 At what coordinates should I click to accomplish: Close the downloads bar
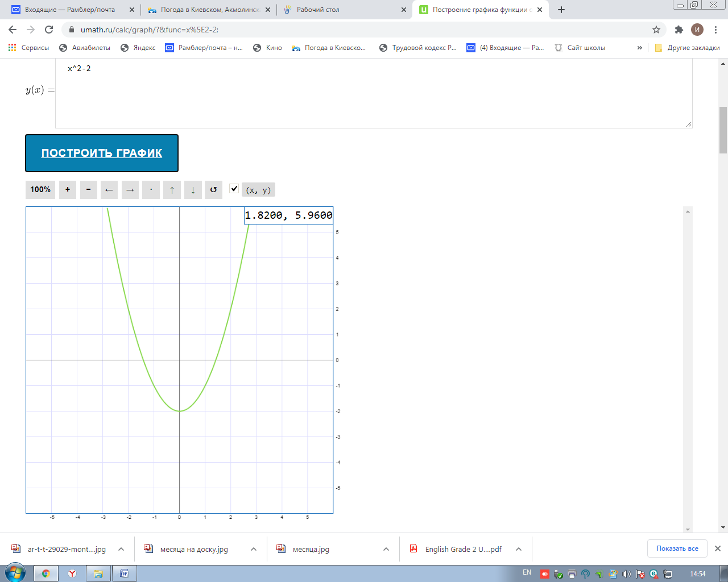pos(718,548)
